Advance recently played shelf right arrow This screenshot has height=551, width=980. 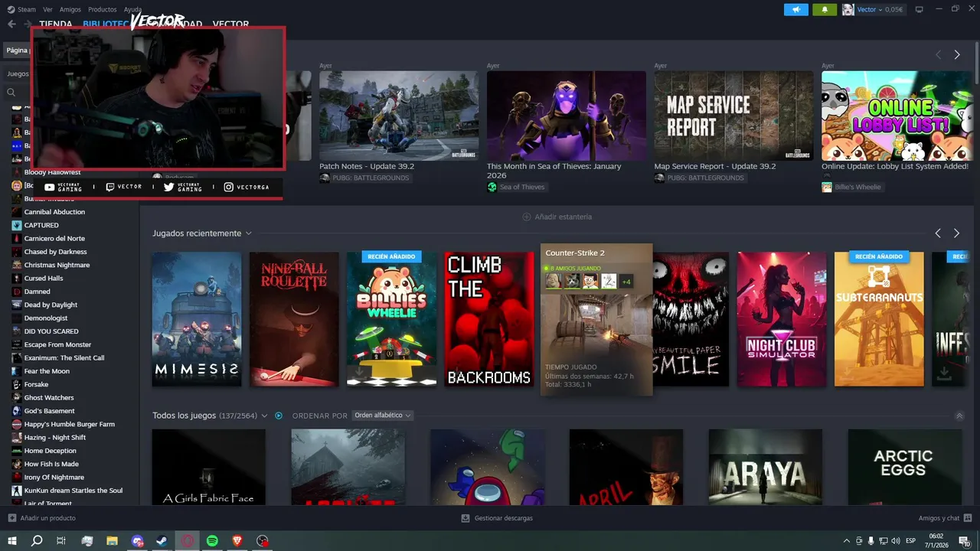(x=956, y=233)
